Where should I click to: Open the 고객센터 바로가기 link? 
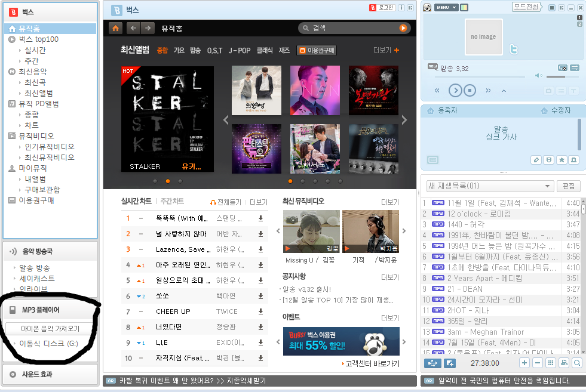click(x=371, y=363)
